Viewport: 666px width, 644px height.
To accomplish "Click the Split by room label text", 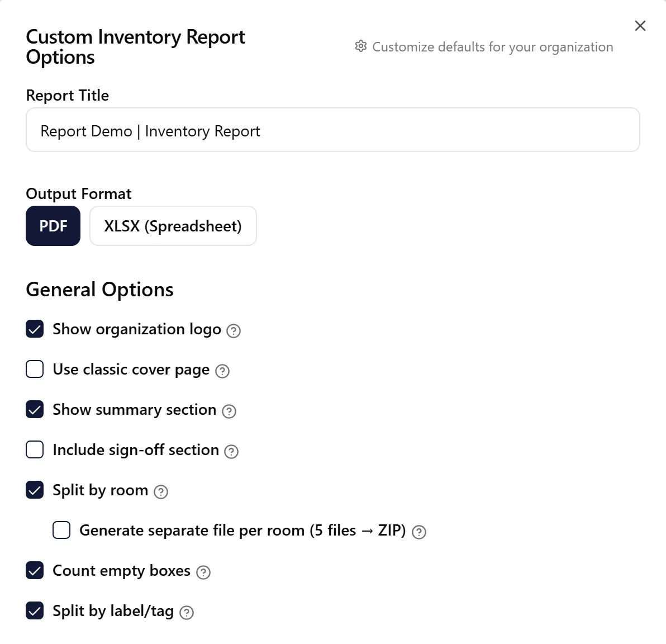I will coord(100,490).
